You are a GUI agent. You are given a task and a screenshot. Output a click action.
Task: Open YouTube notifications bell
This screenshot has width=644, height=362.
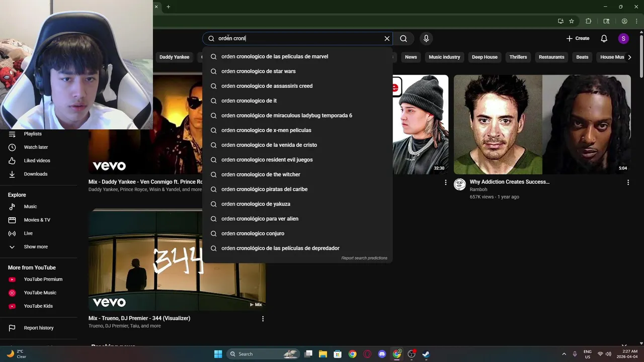[604, 38]
